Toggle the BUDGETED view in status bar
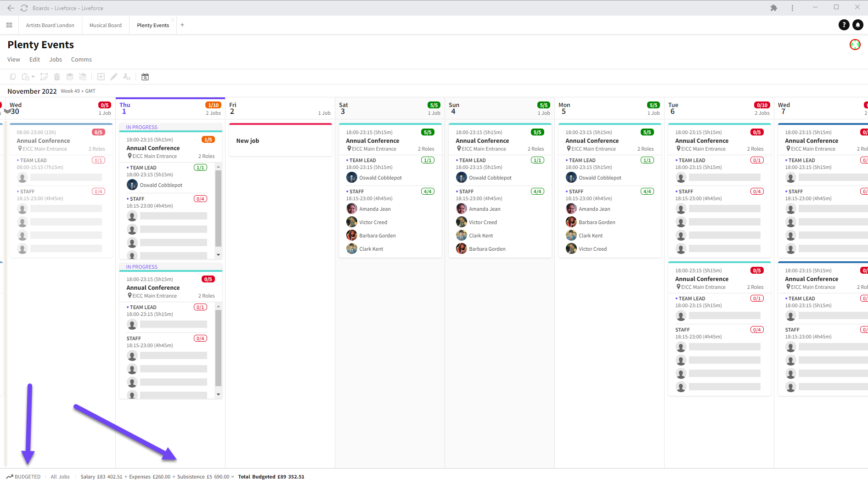Image resolution: width=868 pixels, height=484 pixels. pos(23,477)
